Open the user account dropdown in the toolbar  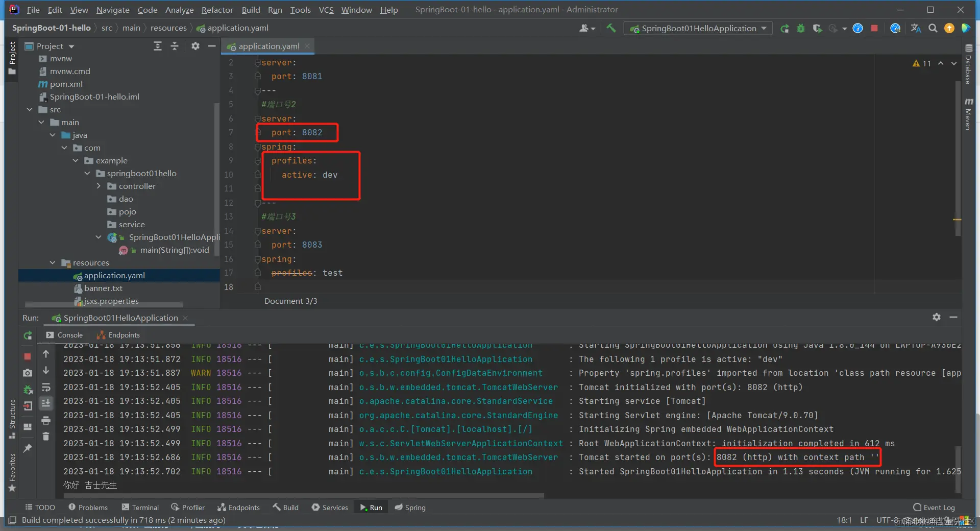587,29
